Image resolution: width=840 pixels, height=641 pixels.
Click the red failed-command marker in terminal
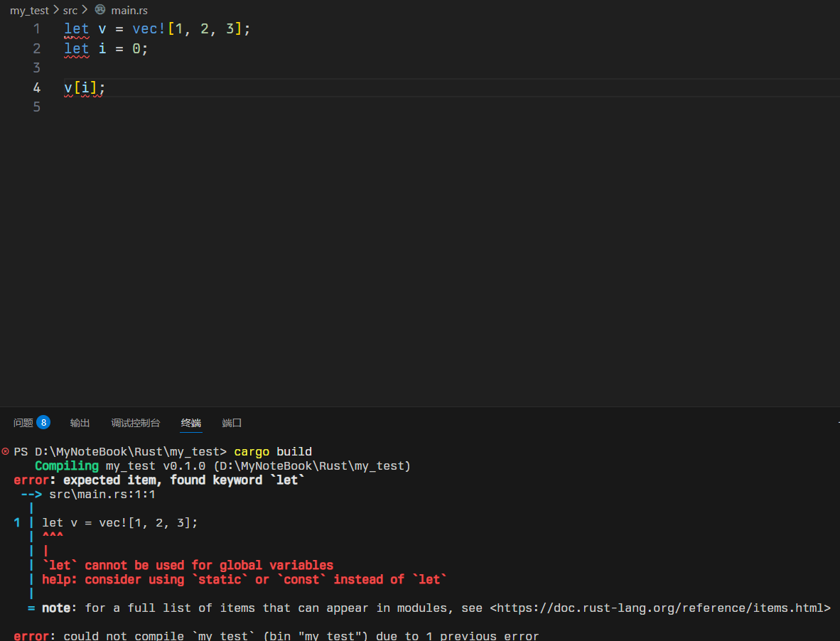tap(6, 452)
